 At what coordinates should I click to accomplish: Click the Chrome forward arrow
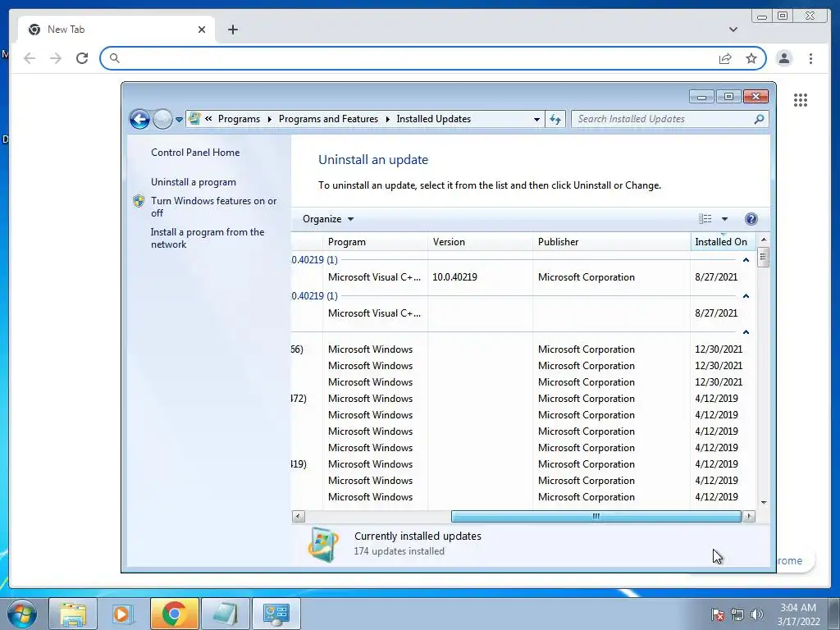tap(56, 58)
